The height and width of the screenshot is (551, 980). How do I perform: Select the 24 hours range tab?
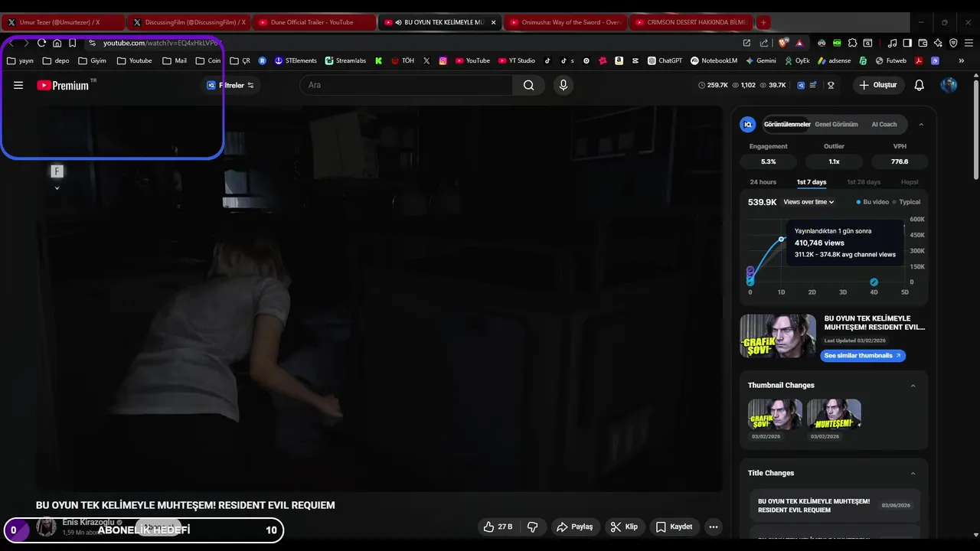point(763,182)
